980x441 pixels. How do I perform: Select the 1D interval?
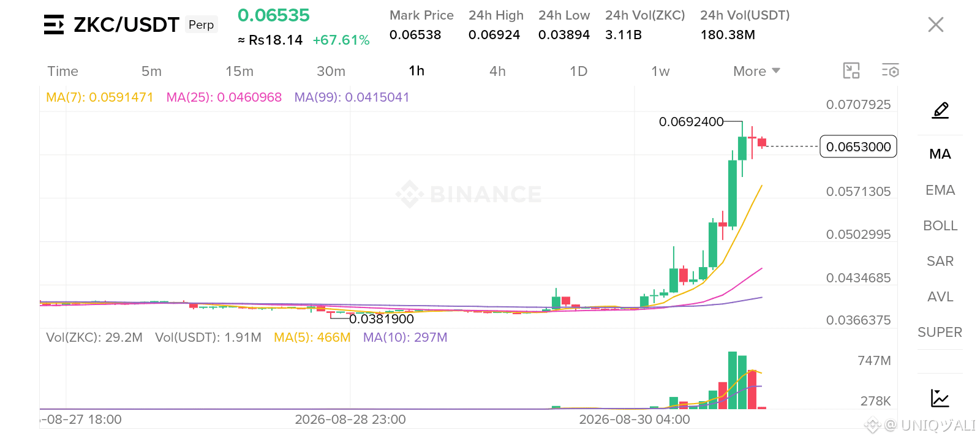pos(578,71)
